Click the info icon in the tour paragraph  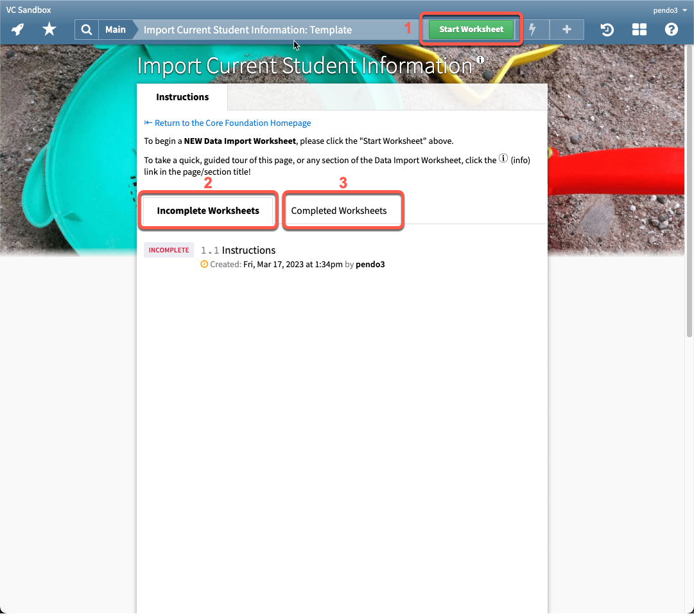[503, 157]
